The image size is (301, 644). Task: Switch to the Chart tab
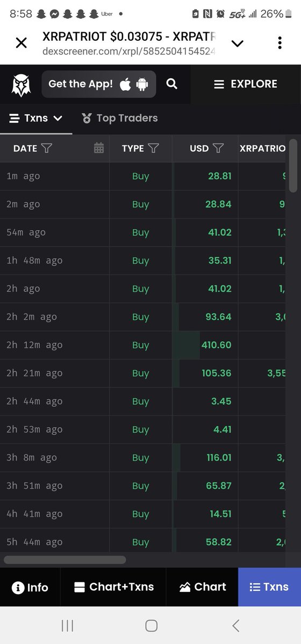(x=203, y=587)
